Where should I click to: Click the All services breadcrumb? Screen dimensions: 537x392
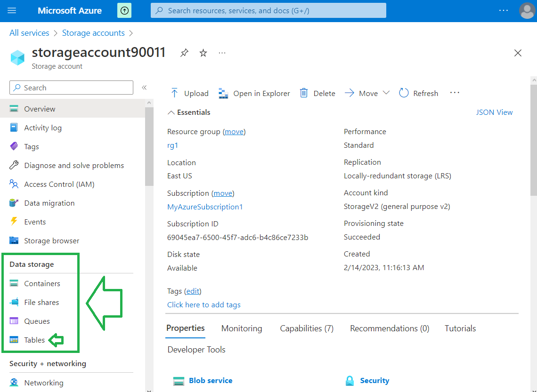click(30, 33)
